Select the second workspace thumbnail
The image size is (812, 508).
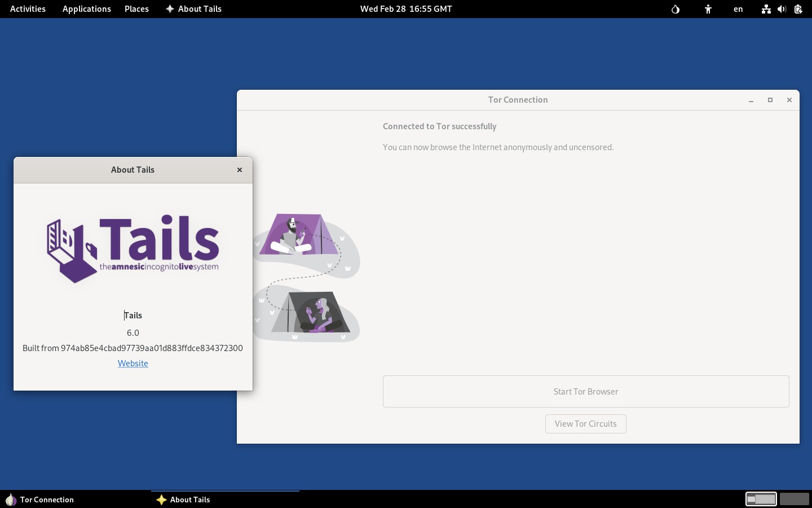click(x=794, y=499)
